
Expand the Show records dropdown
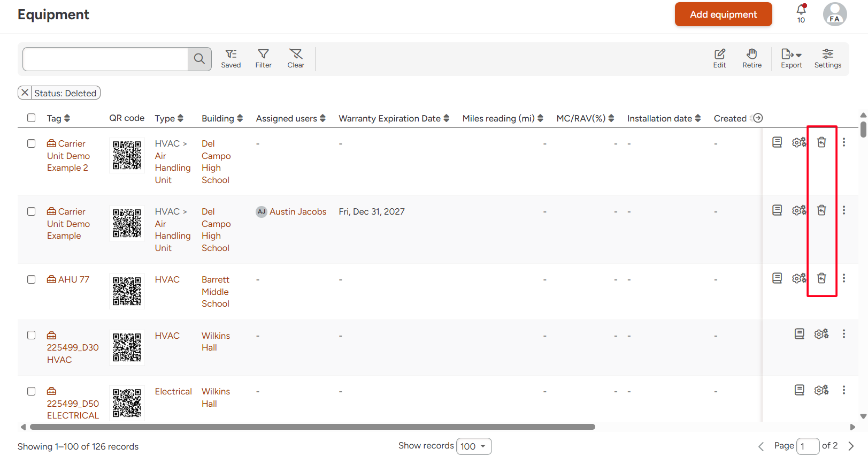pos(473,446)
